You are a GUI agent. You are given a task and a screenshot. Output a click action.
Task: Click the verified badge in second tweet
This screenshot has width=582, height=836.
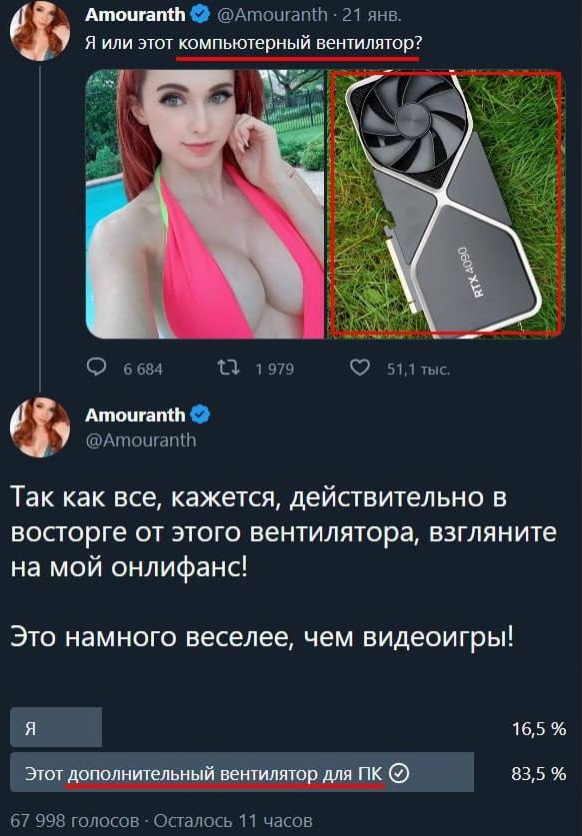pyautogui.click(x=200, y=415)
